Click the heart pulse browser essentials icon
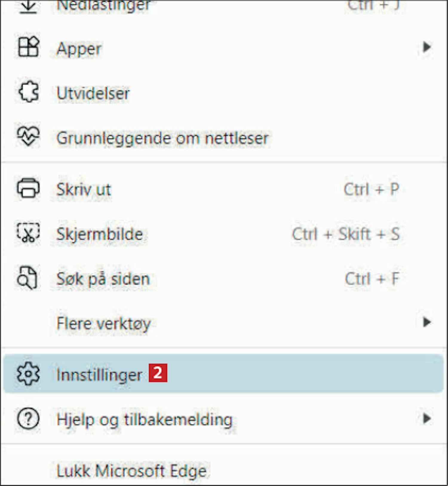 click(x=28, y=136)
